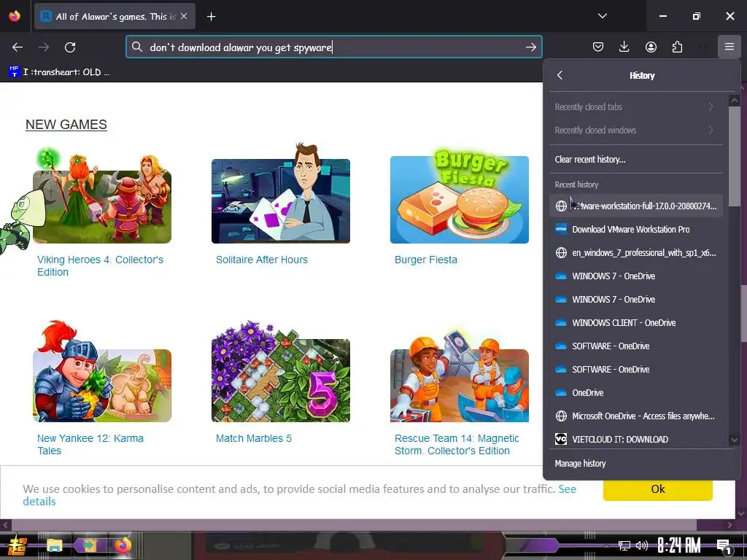Click Burger Fiesta title link
The width and height of the screenshot is (747, 560).
pyautogui.click(x=426, y=260)
